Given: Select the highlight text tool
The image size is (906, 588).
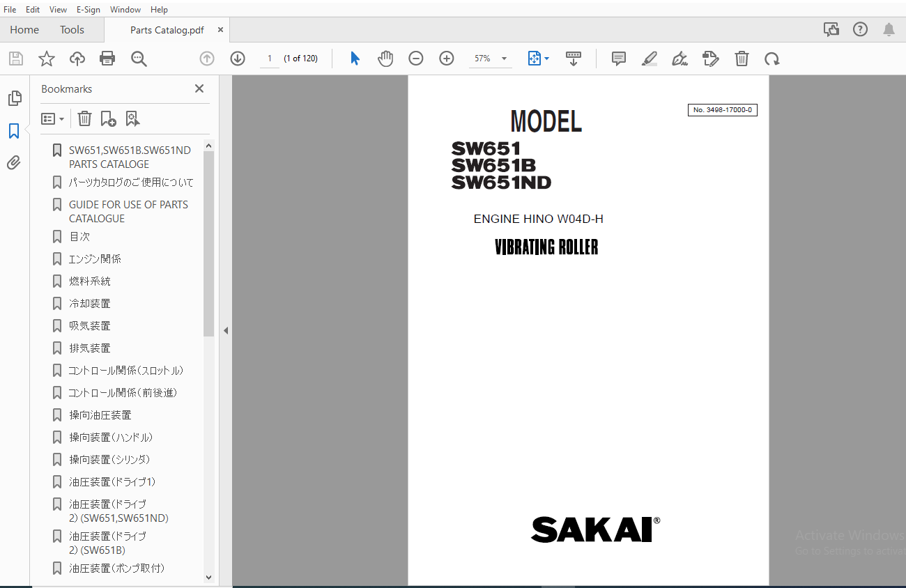Looking at the screenshot, I should pyautogui.click(x=650, y=59).
